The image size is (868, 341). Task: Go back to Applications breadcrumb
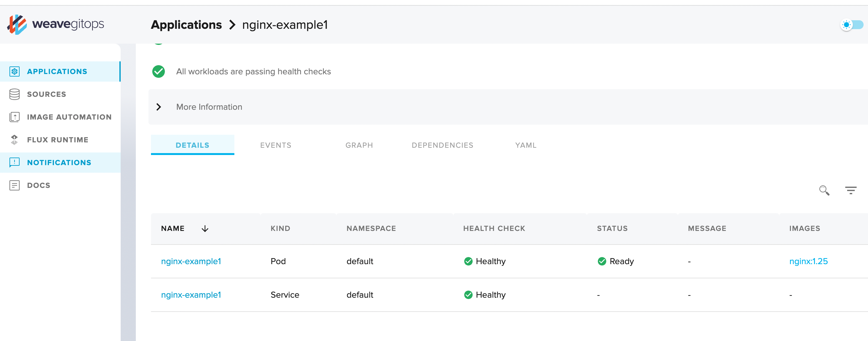186,25
